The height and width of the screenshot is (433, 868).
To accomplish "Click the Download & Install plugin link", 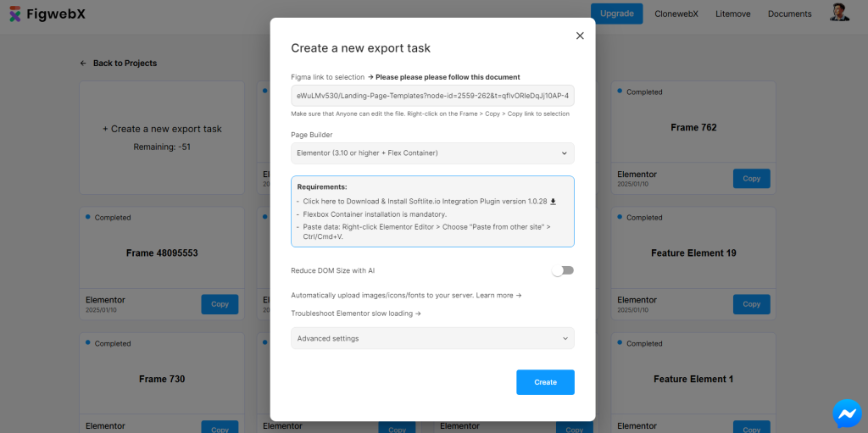I will pos(429,202).
